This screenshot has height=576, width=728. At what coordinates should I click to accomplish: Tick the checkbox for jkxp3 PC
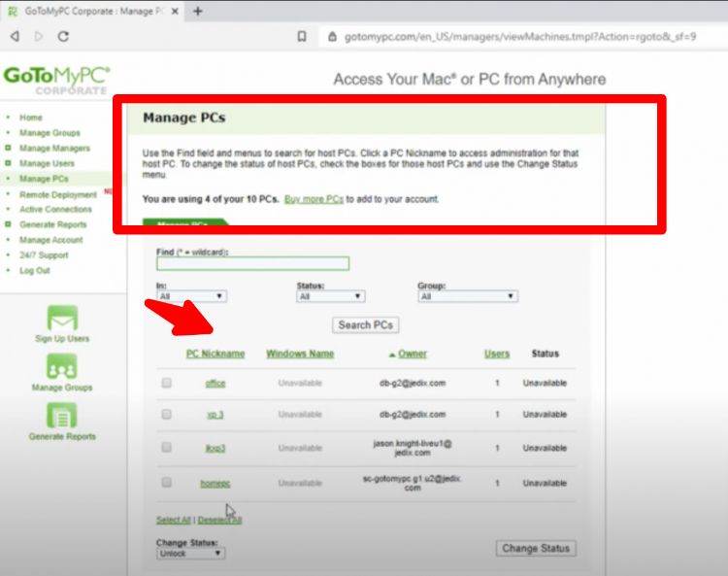pos(166,448)
